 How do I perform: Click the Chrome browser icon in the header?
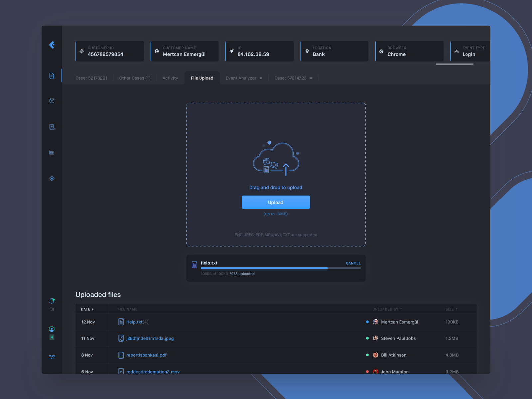point(381,51)
